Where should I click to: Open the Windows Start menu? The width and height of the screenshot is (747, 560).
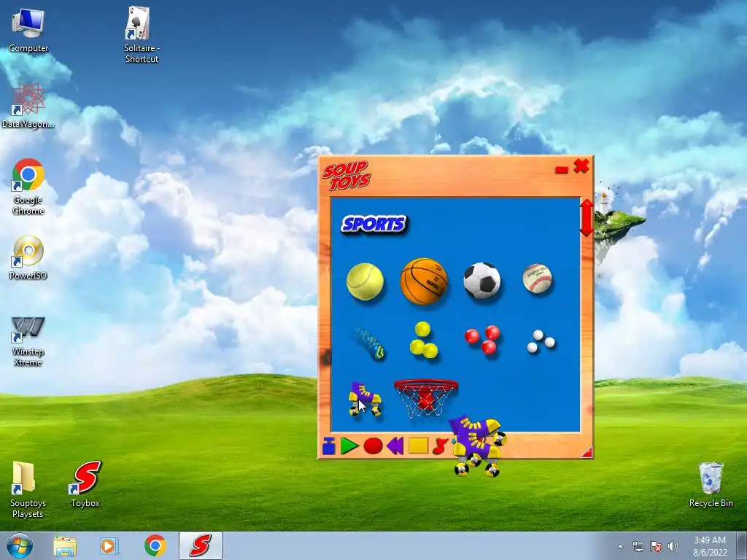point(20,545)
